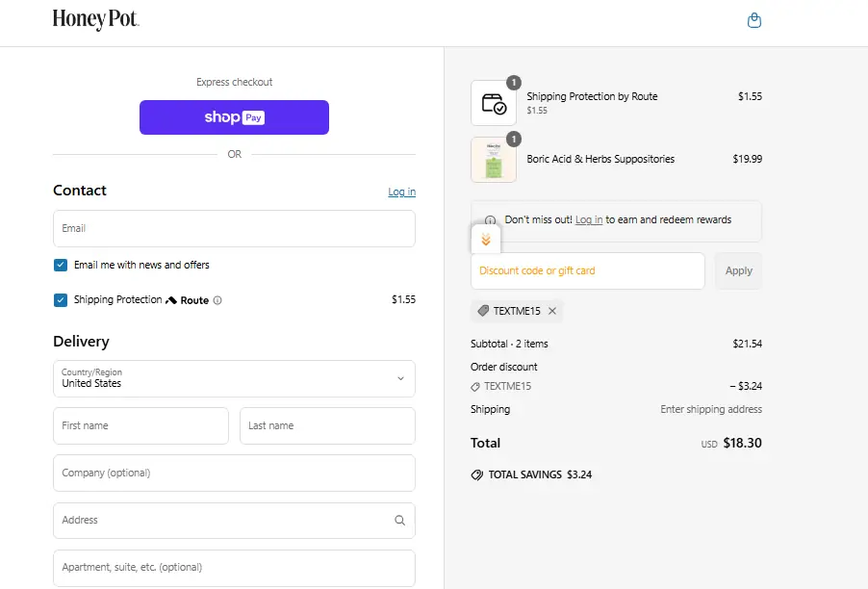
Task: Click the Route brand logo
Action: point(187,300)
